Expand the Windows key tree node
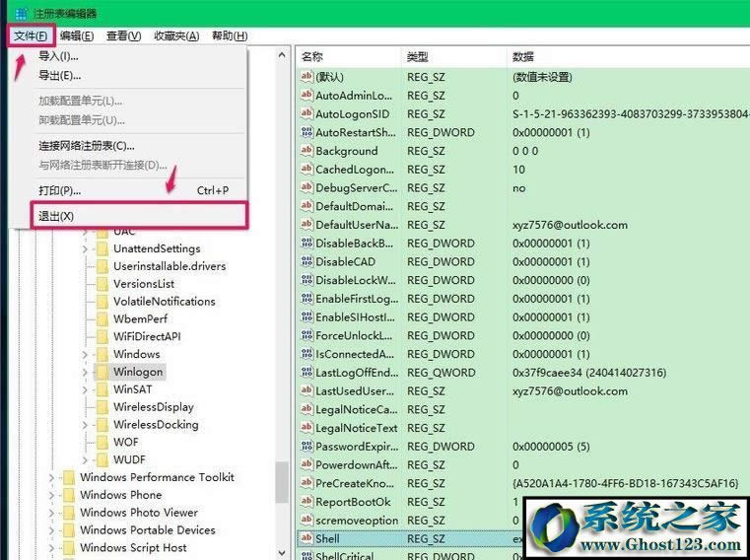The image size is (750, 560). tap(85, 355)
